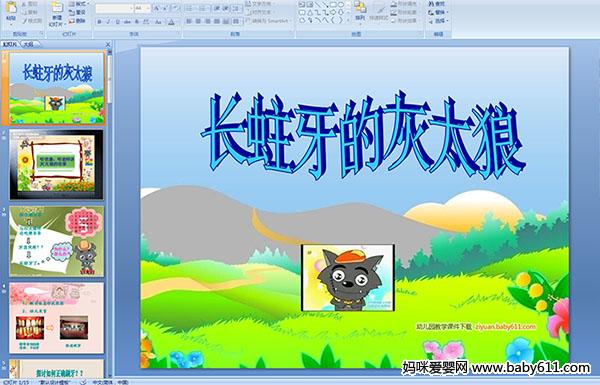Click the Numbering list button

[204, 8]
